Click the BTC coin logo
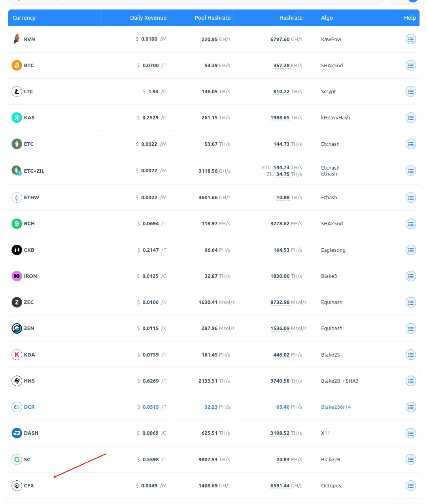The height and width of the screenshot is (504, 427). (17, 65)
